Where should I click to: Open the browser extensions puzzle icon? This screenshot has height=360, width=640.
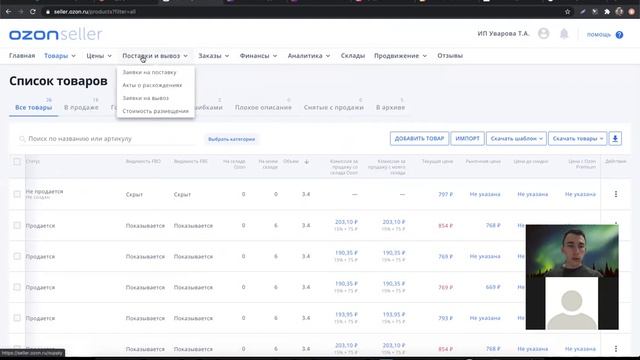click(x=607, y=12)
